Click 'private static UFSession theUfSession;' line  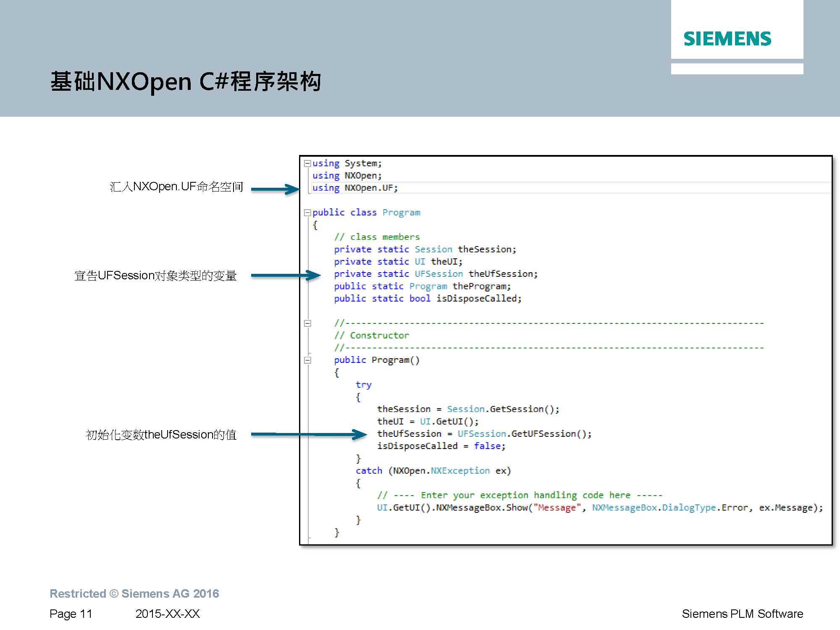[436, 274]
